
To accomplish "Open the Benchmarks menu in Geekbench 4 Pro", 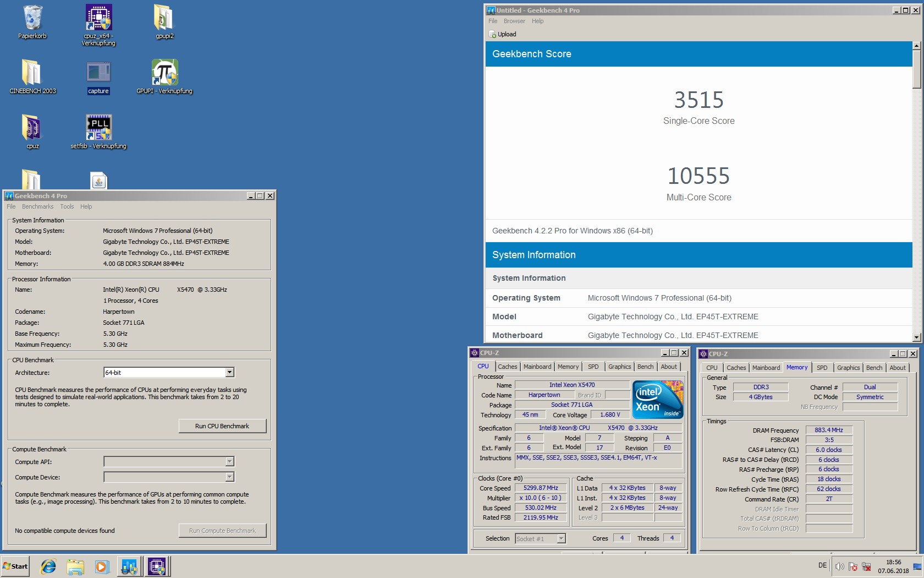I will (38, 207).
